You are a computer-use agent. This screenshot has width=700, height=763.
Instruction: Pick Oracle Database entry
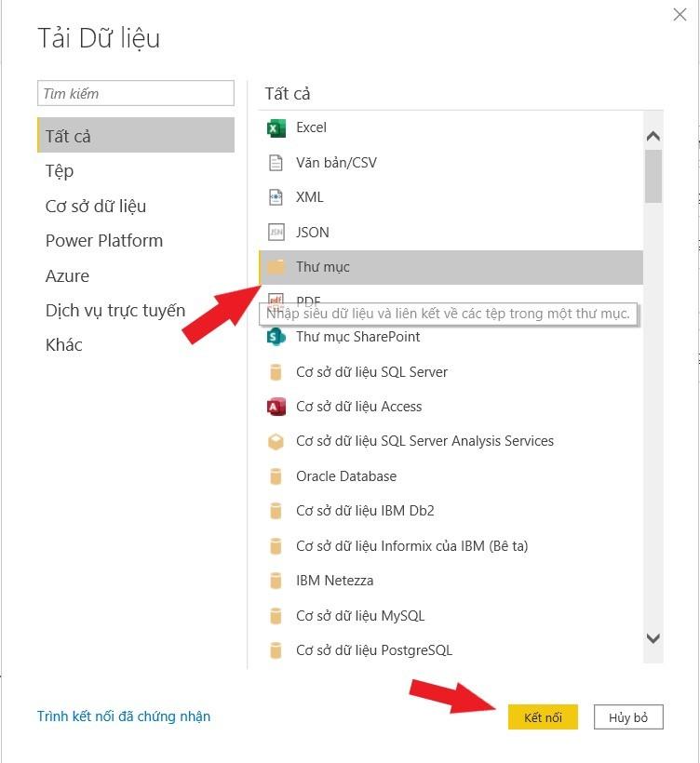click(451, 476)
